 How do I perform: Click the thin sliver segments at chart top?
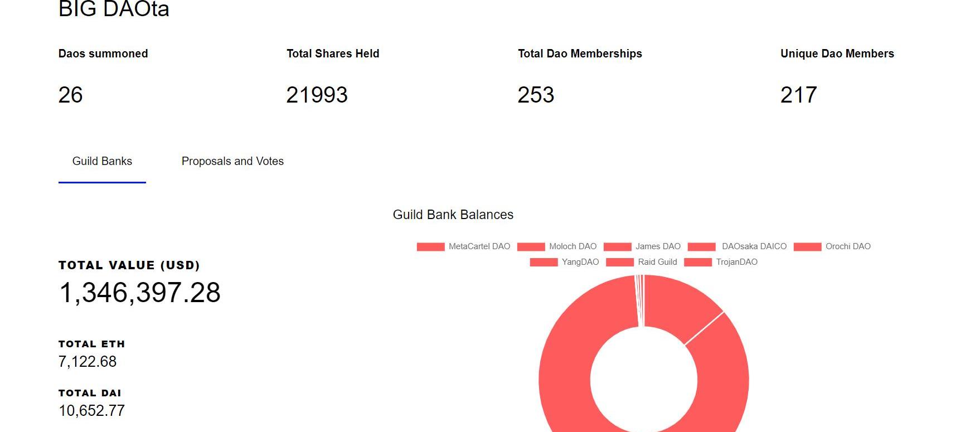(x=639, y=301)
